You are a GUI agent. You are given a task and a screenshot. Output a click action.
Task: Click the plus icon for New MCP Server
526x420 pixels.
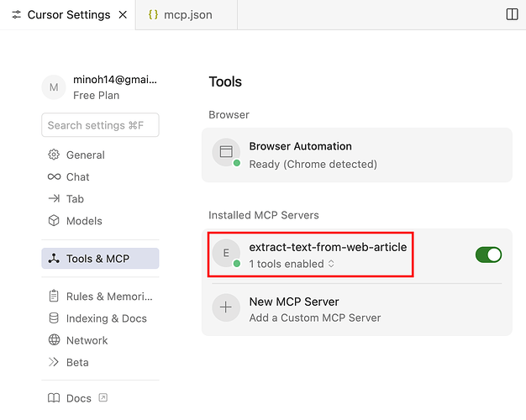pos(225,307)
